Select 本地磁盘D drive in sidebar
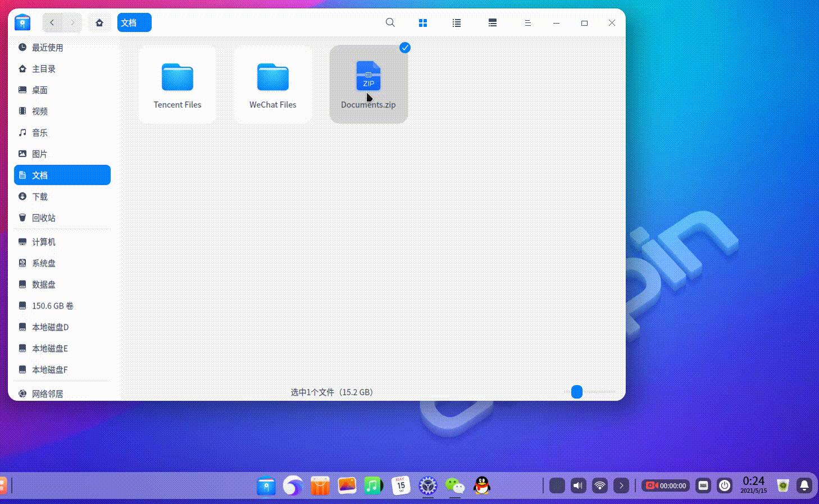 (x=50, y=327)
